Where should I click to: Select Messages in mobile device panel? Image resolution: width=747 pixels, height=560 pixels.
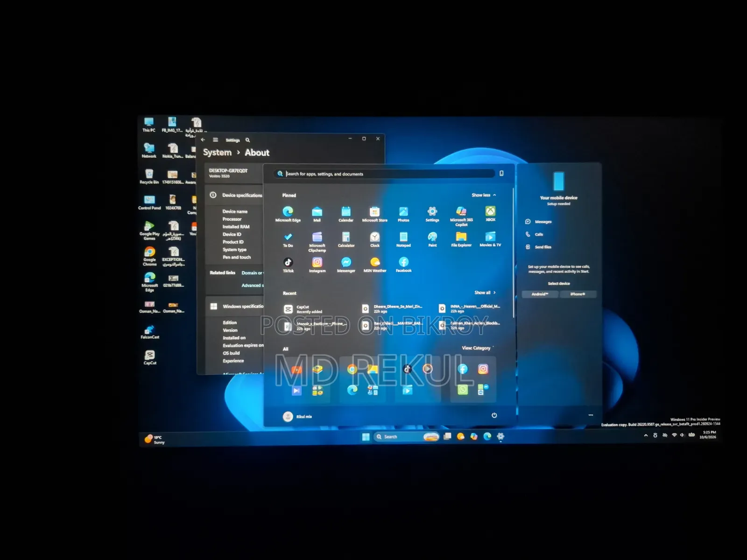pyautogui.click(x=539, y=222)
